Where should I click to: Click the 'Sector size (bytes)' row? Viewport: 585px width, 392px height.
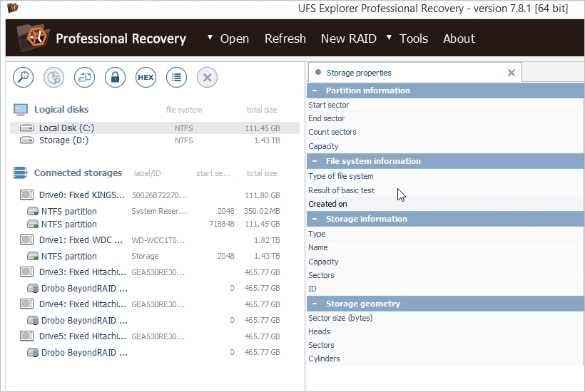coord(445,318)
